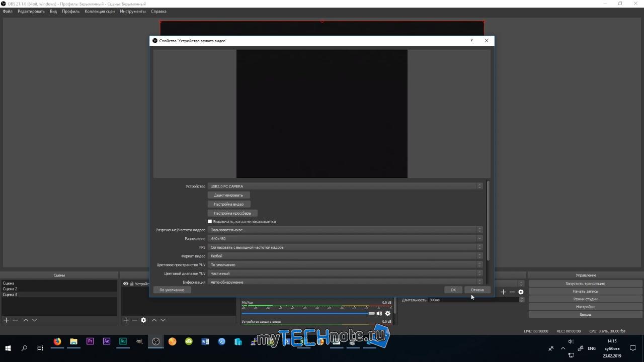Move the selected source down
The image size is (644, 362).
(x=163, y=320)
